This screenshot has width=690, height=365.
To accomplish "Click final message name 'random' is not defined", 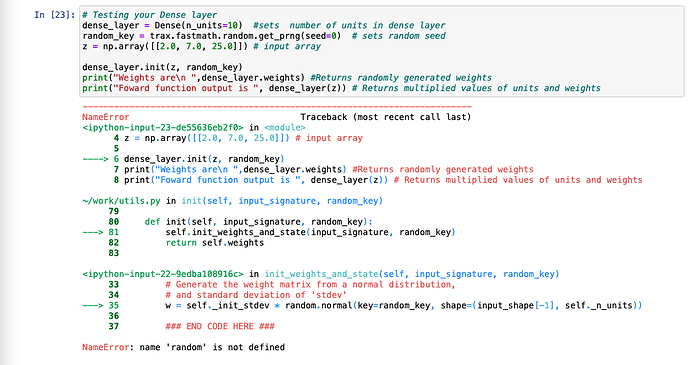I will (x=212, y=347).
